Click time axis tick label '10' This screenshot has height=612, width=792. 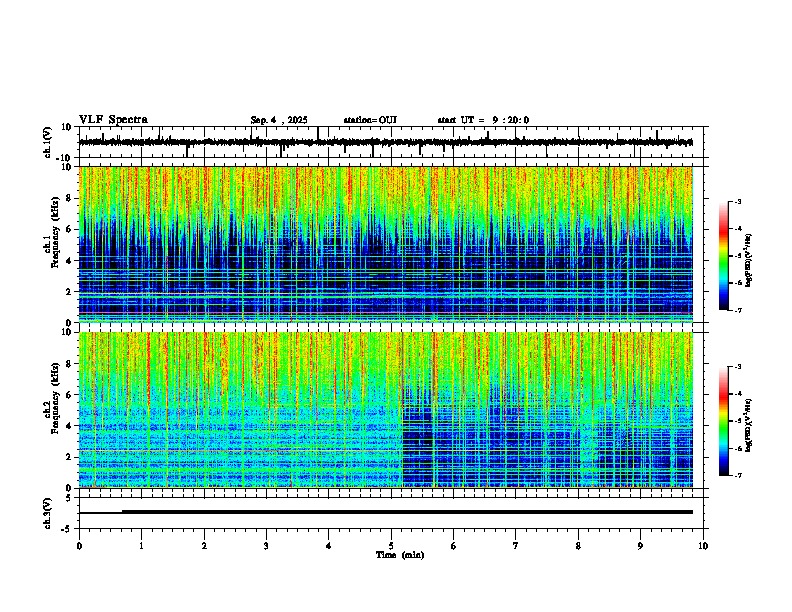(x=703, y=546)
